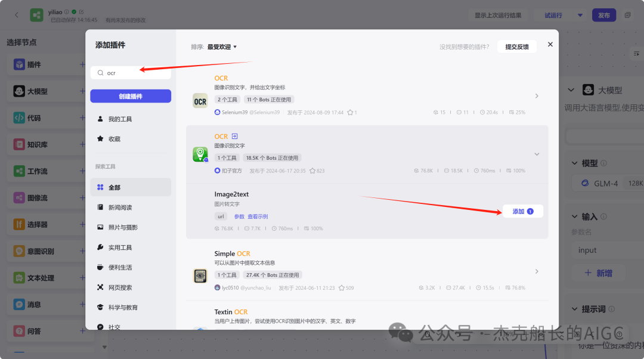Click the plugin search box containing ocr
Viewport: 644px width, 359px height.
pos(131,73)
